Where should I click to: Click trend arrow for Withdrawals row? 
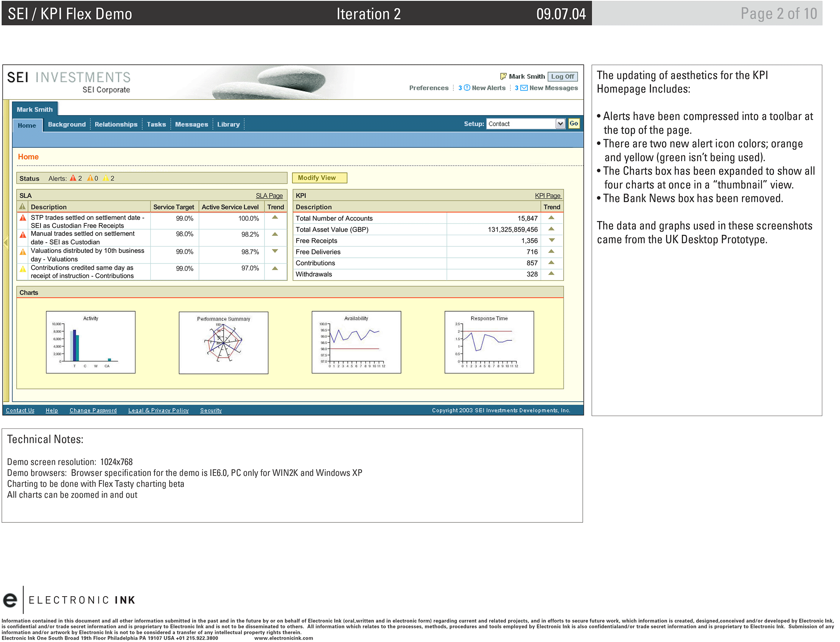point(551,274)
